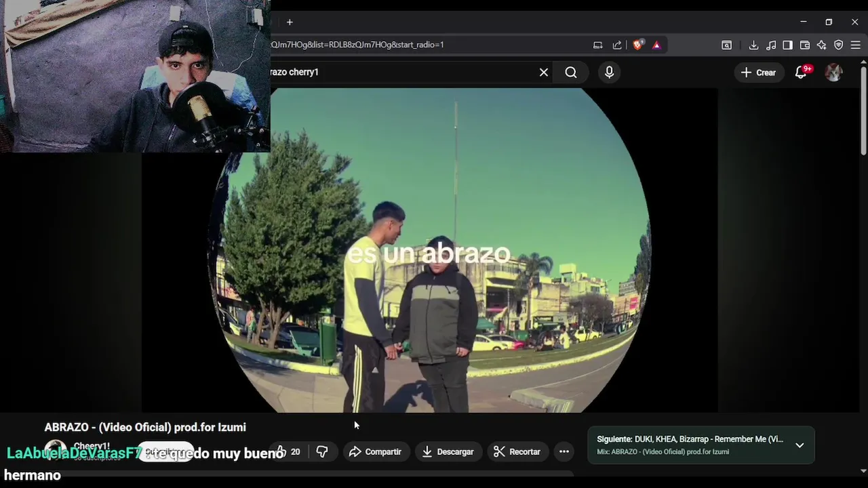868x488 pixels.
Task: Click the install/cast screen icon in address bar
Action: pyautogui.click(x=597, y=45)
